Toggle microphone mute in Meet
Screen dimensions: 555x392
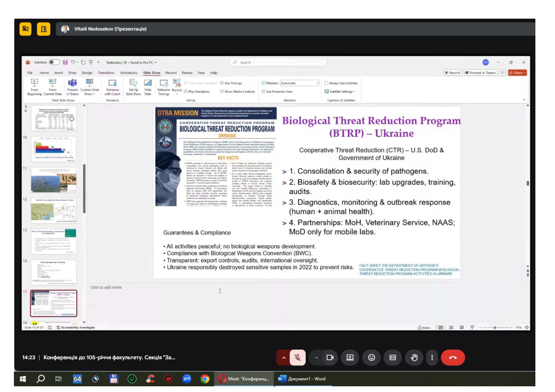[x=297, y=358]
